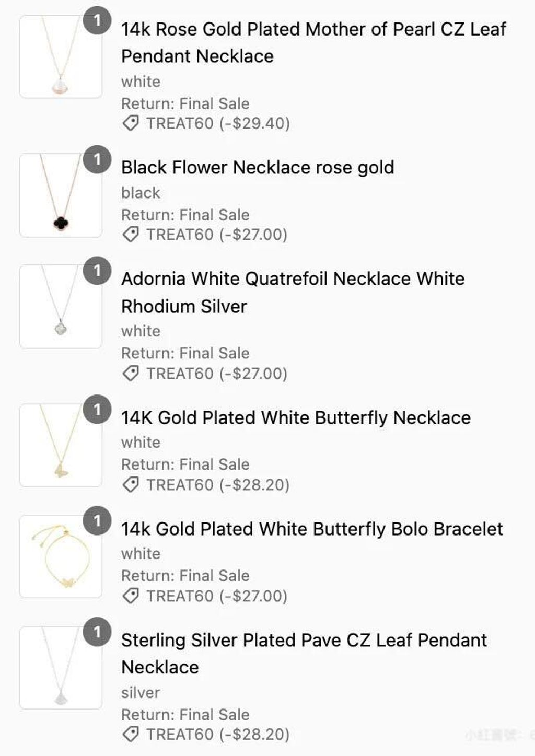Click the Black Flower Necklace rose gold title

pyautogui.click(x=258, y=168)
